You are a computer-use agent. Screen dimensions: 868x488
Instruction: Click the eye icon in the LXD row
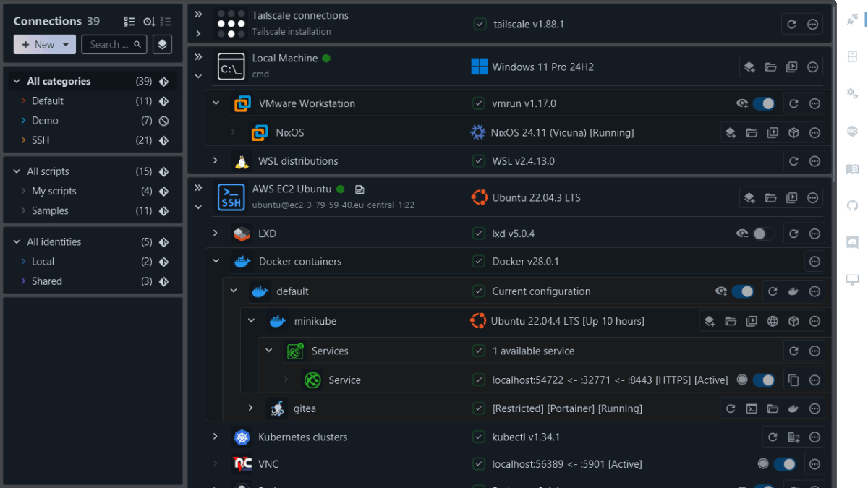click(742, 234)
